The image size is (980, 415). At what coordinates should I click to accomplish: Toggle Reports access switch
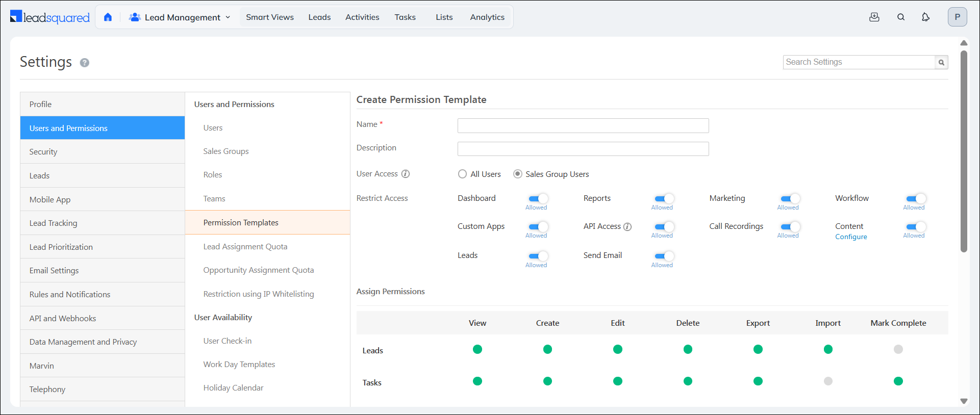coord(664,199)
